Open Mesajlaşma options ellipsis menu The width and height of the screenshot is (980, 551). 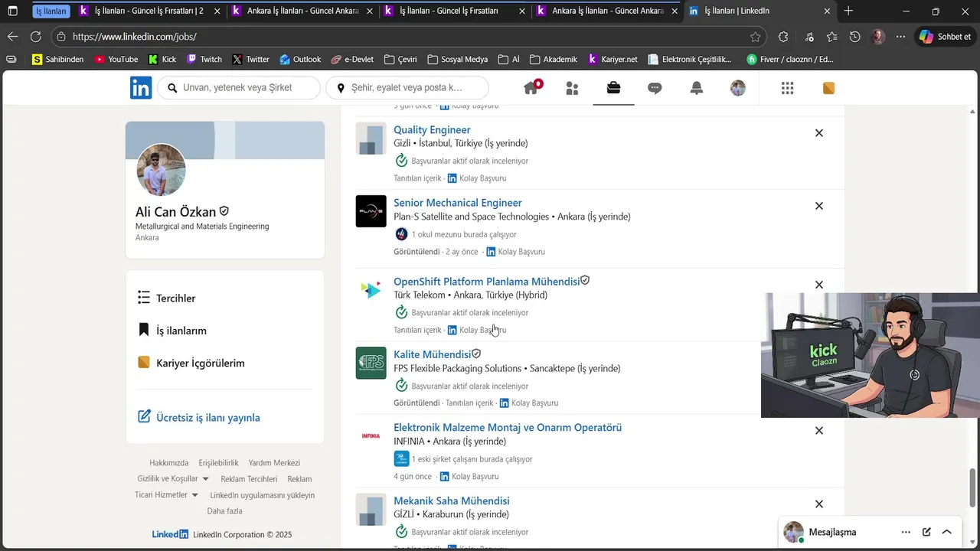[906, 532]
